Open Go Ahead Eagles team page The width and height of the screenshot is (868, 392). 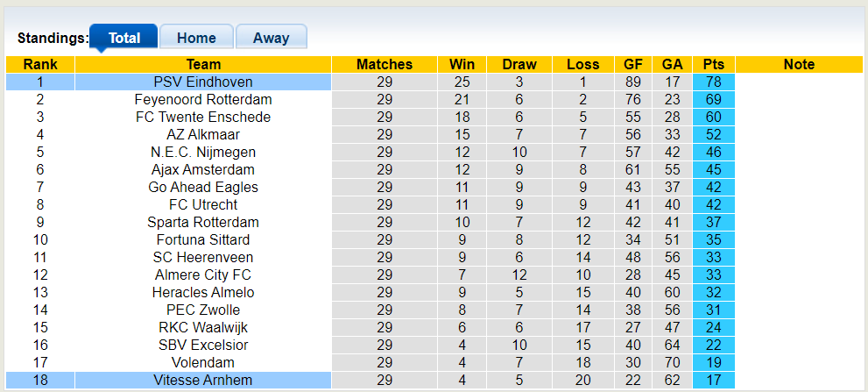[203, 187]
